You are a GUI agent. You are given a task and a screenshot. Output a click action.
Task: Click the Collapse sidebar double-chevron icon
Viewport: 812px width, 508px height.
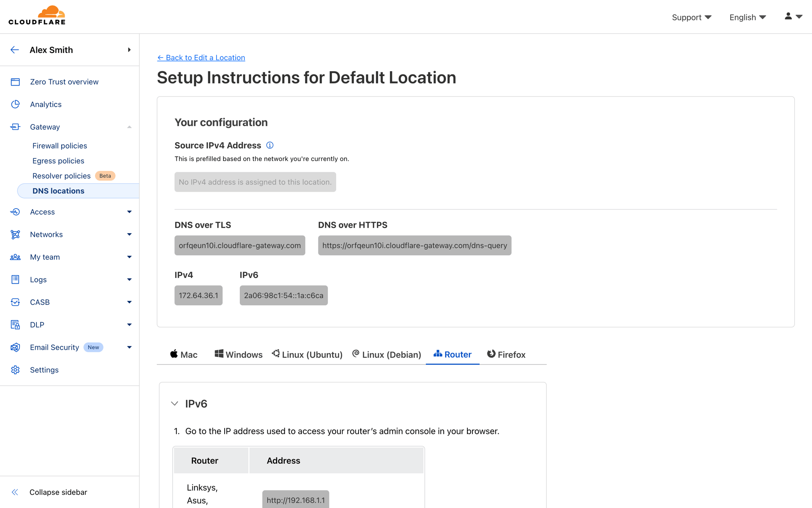(x=15, y=492)
